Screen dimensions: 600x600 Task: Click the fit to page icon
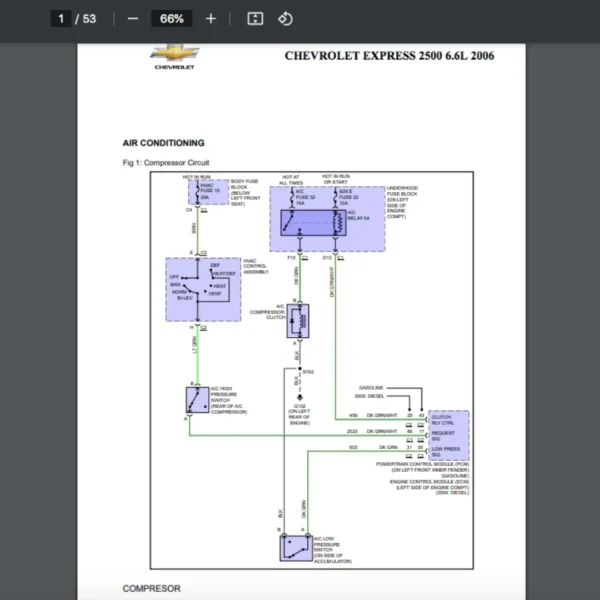point(255,19)
